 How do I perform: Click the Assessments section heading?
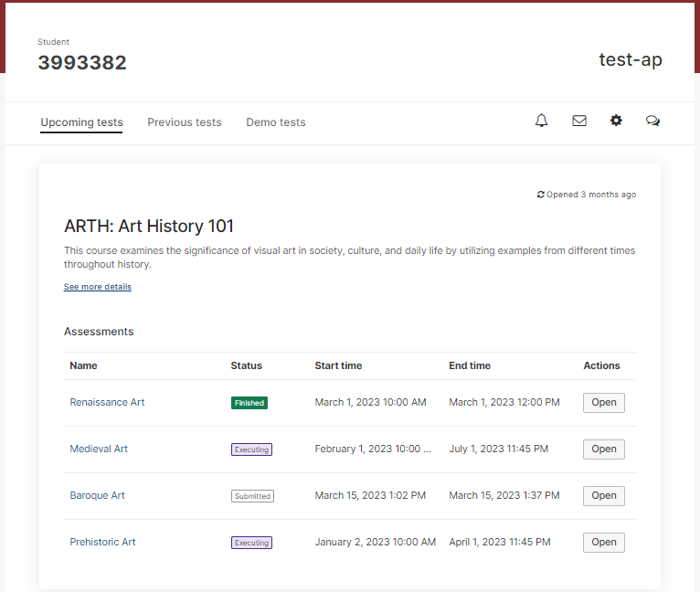pyautogui.click(x=99, y=332)
